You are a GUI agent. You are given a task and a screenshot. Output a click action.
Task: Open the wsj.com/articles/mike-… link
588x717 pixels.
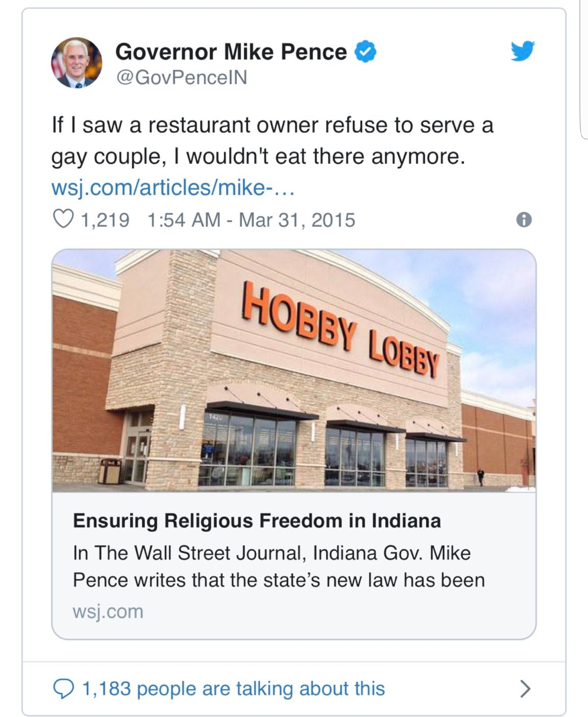172,188
